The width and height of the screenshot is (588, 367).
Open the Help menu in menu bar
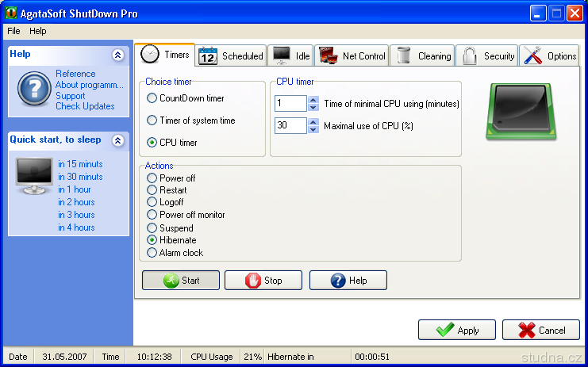[38, 31]
